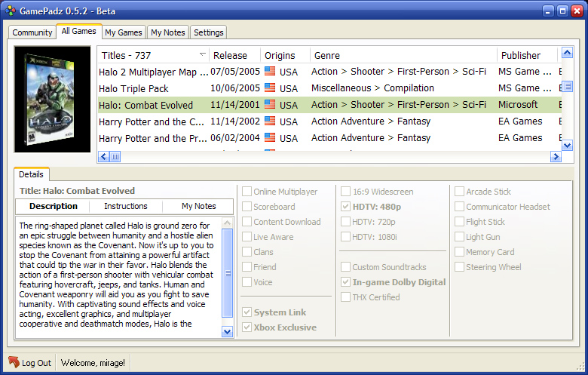Sort by the Release column header

tap(234, 55)
